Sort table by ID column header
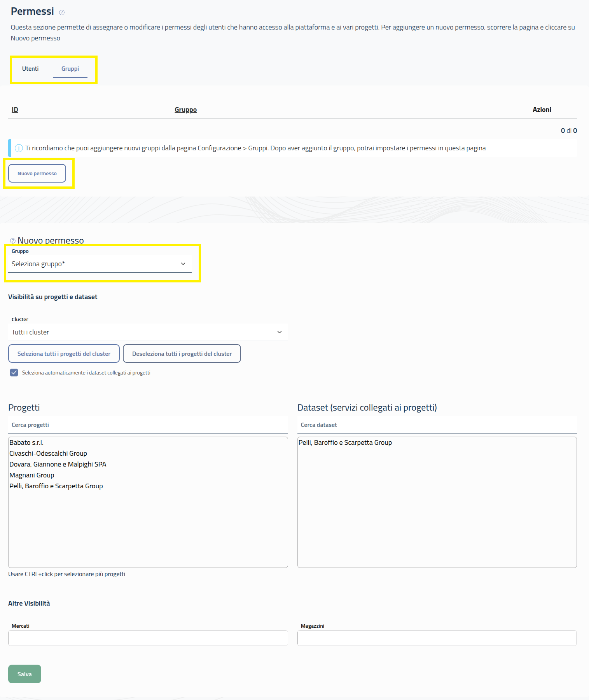This screenshot has height=700, width=589. [15, 110]
